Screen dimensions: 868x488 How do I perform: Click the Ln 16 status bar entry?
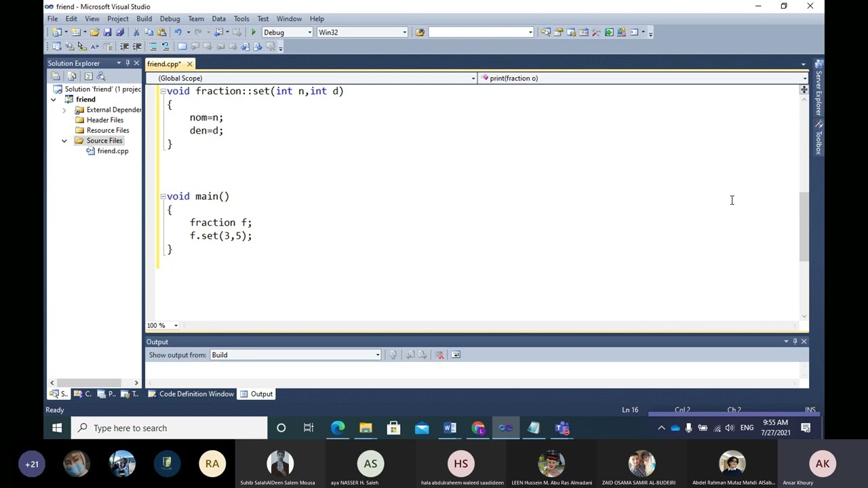click(x=630, y=410)
